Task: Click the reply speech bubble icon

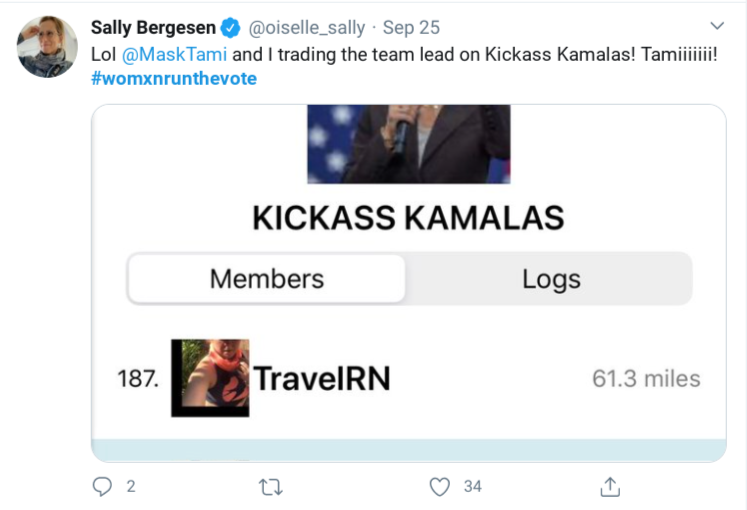Action: coord(102,487)
